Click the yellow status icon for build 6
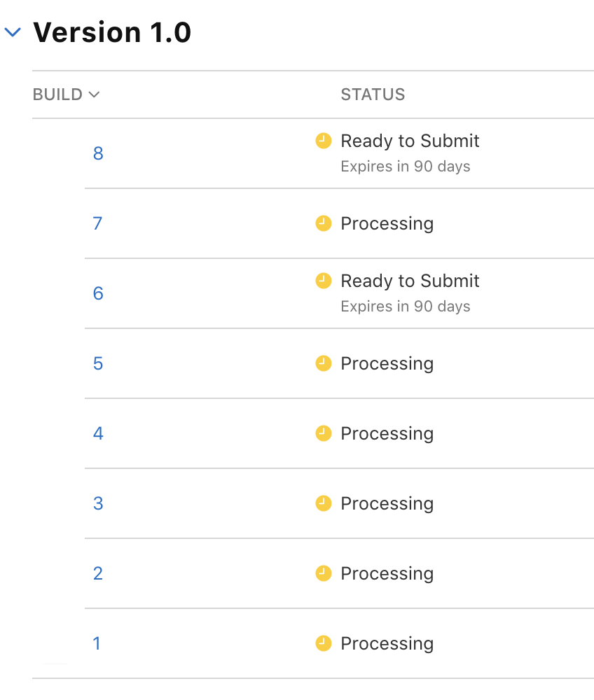 [323, 281]
